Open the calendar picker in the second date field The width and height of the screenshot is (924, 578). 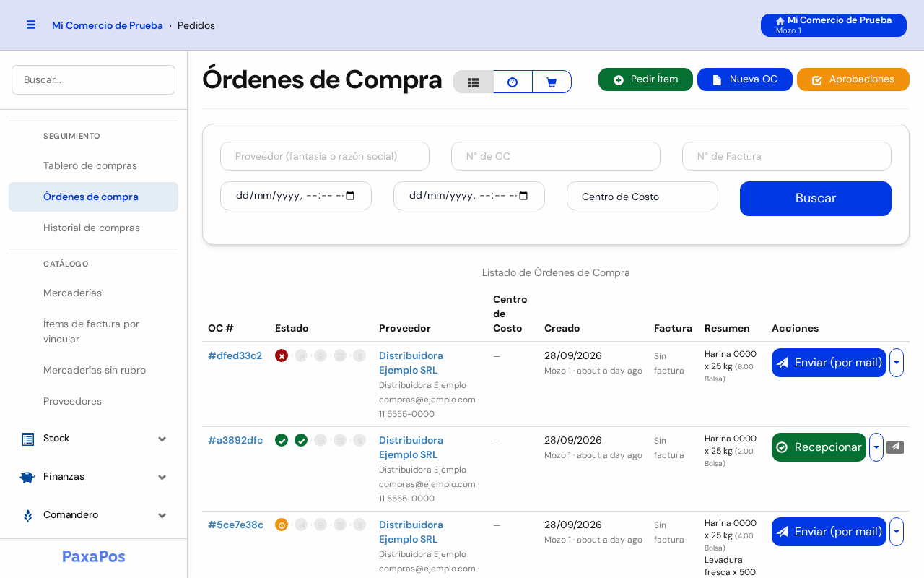[524, 196]
